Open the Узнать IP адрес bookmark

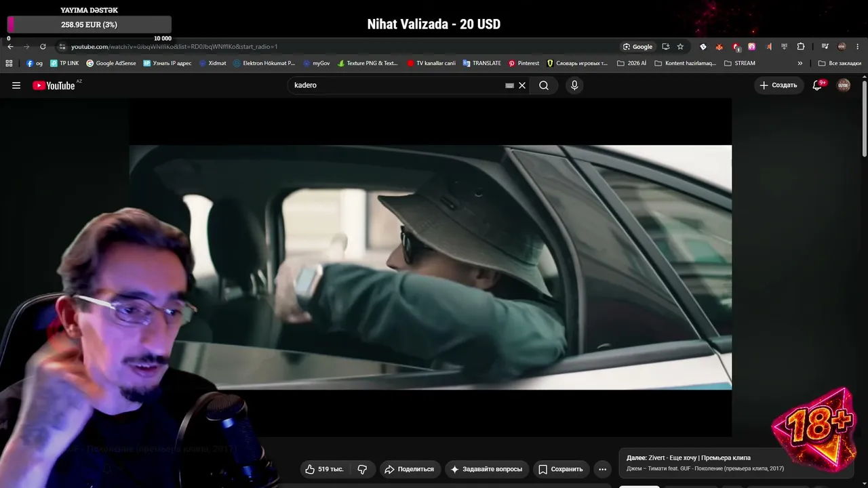(167, 63)
